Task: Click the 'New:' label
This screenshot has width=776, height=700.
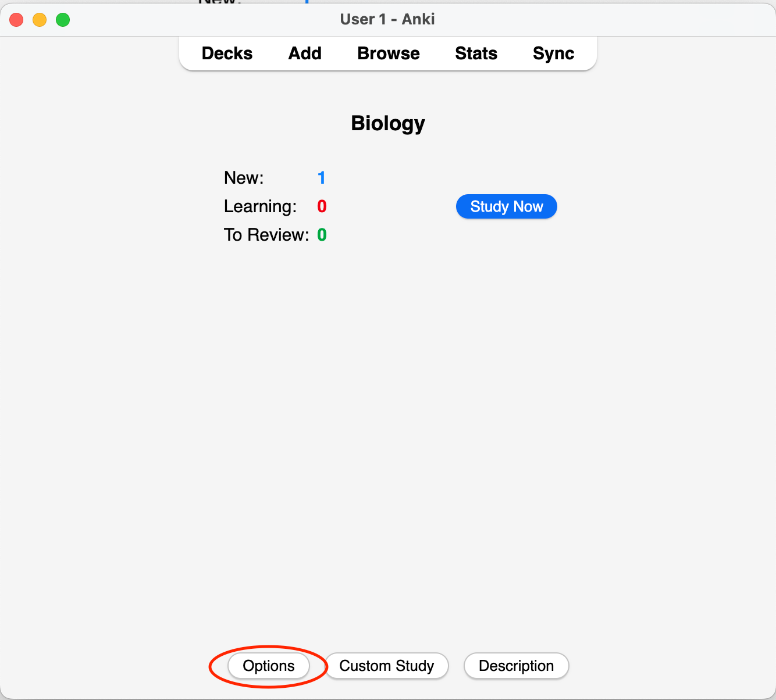Action: (244, 178)
